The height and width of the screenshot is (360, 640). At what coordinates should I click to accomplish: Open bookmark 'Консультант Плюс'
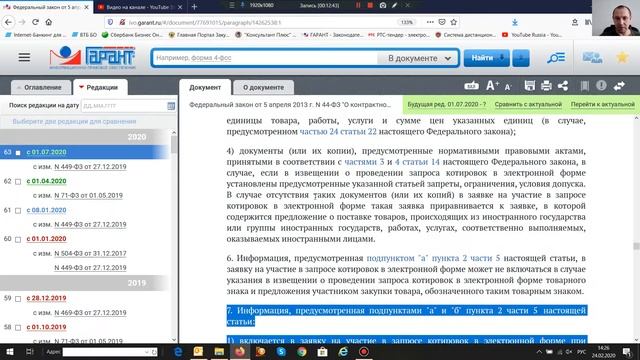tap(266, 35)
